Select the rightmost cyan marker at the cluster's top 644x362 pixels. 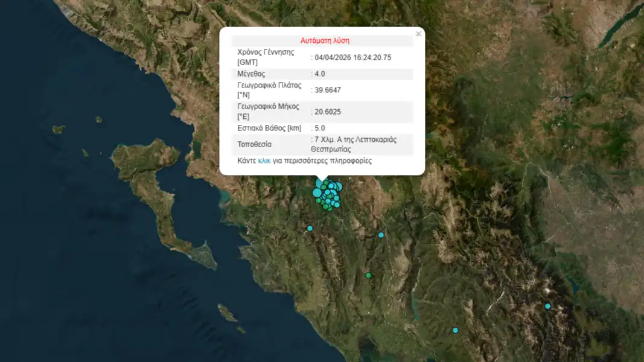point(338,186)
